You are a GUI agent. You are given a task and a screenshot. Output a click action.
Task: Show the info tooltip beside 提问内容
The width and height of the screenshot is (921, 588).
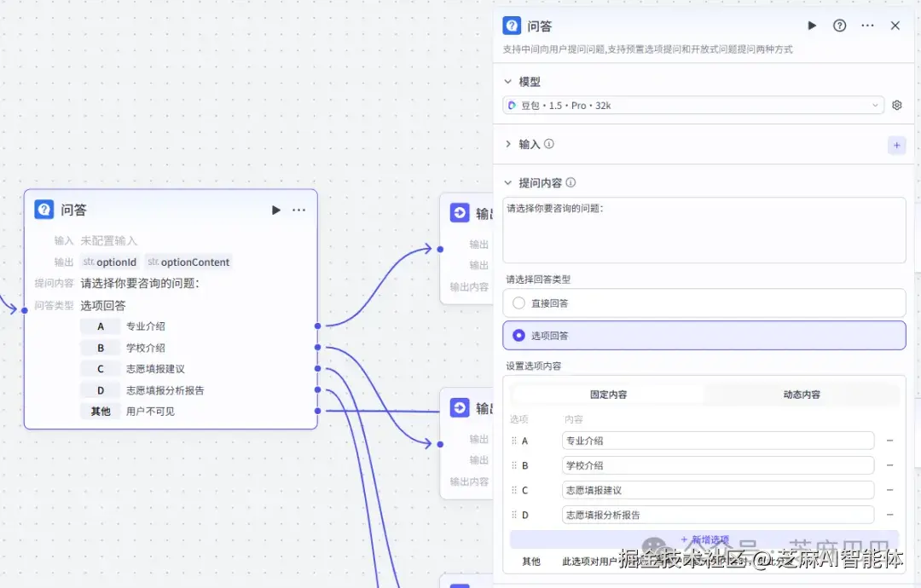tap(571, 182)
